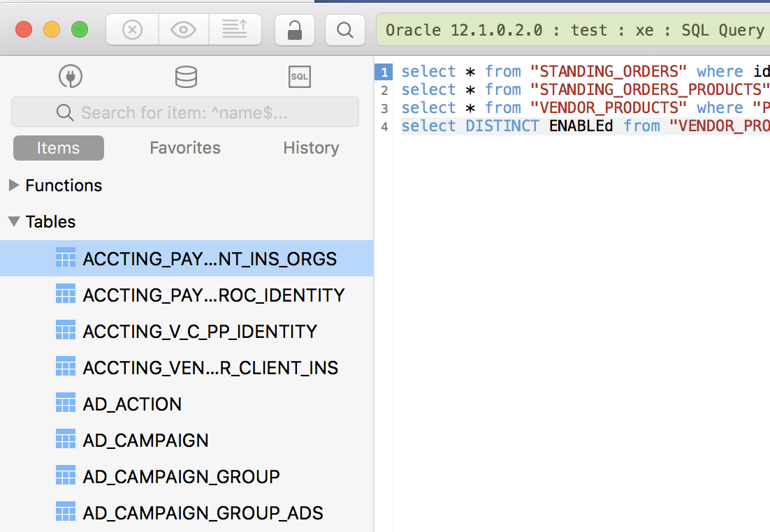Switch to the Favorites tab
The height and width of the screenshot is (532, 770).
(x=184, y=148)
